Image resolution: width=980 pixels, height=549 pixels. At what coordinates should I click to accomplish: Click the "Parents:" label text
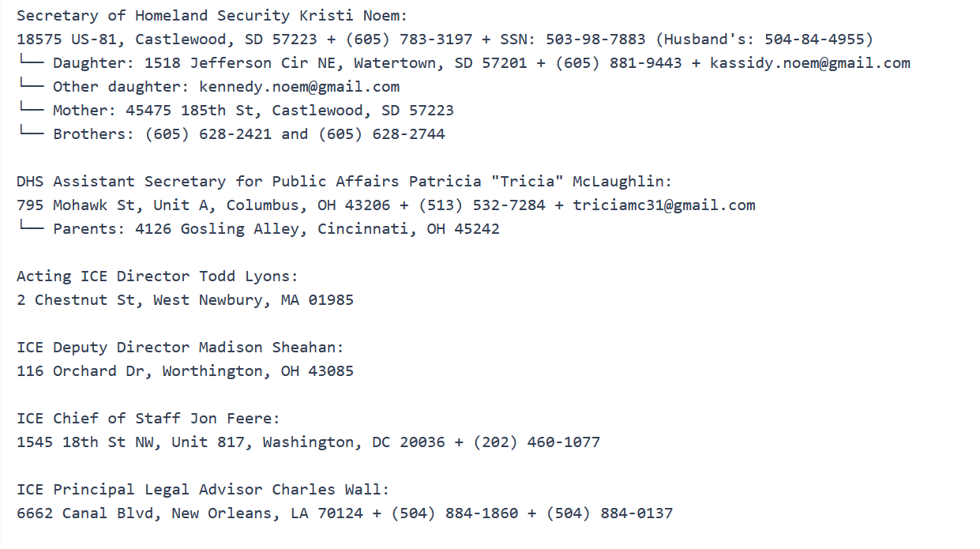coord(89,229)
